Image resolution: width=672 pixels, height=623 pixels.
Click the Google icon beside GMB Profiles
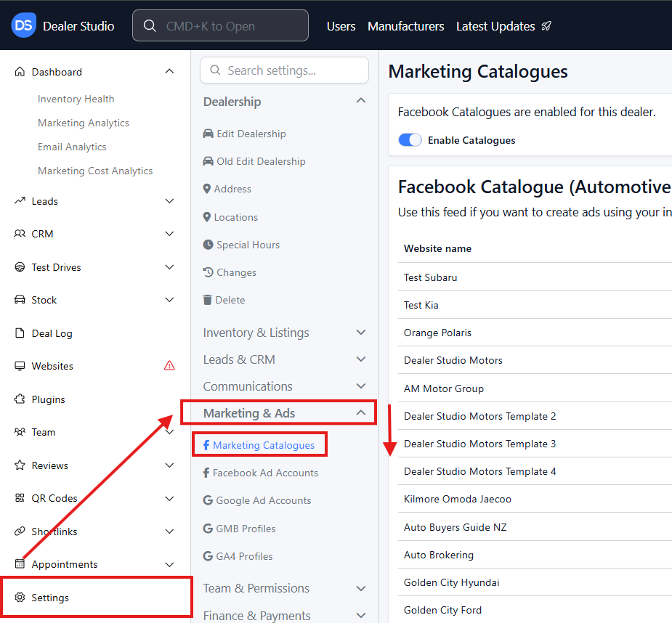tap(208, 529)
